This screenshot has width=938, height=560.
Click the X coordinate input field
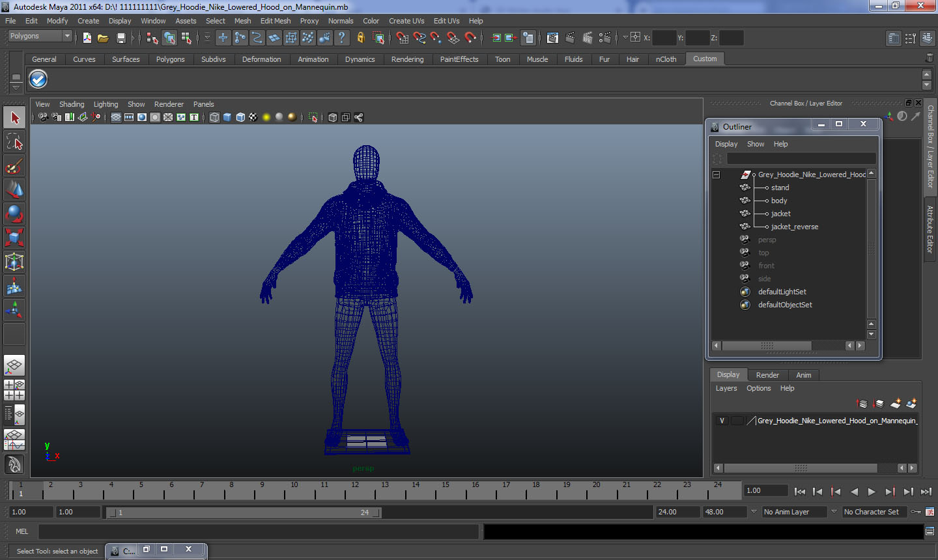[x=664, y=38]
